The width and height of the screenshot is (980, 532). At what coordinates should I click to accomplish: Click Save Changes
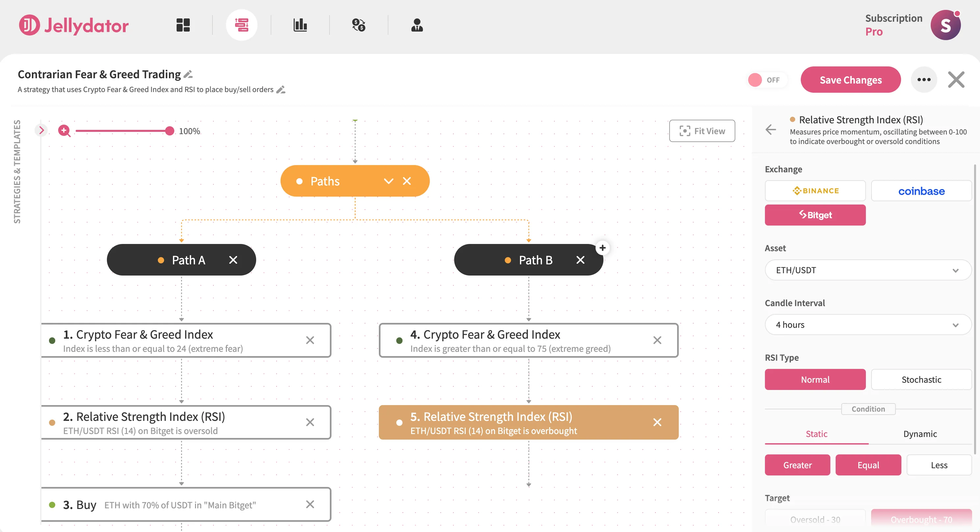click(x=851, y=80)
